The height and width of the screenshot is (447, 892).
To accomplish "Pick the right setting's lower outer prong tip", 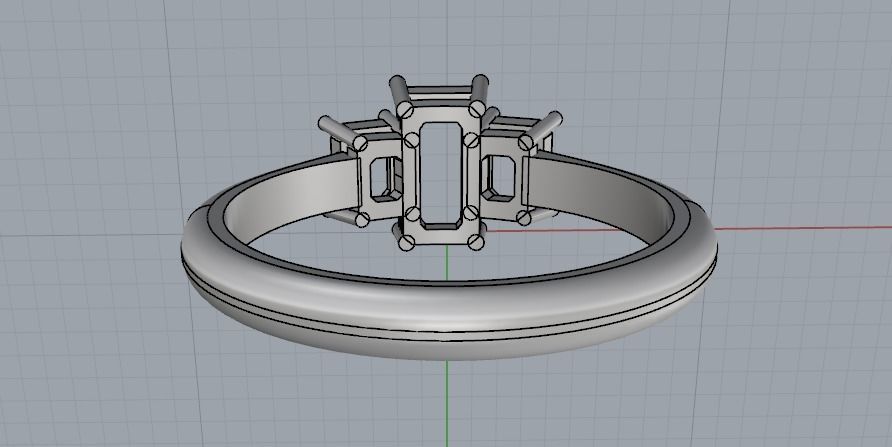I will pyautogui.click(x=524, y=218).
